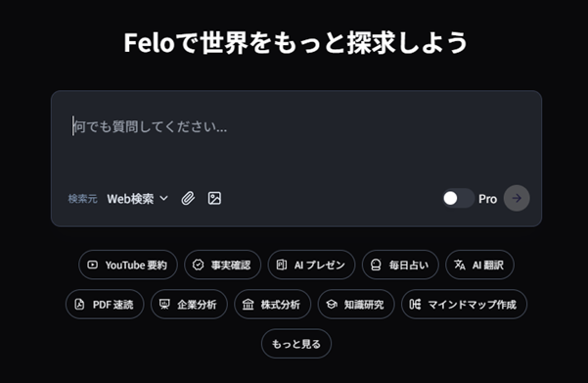Open YouTube 要約 shortcut
Screen dimensions: 588x383
(128, 265)
